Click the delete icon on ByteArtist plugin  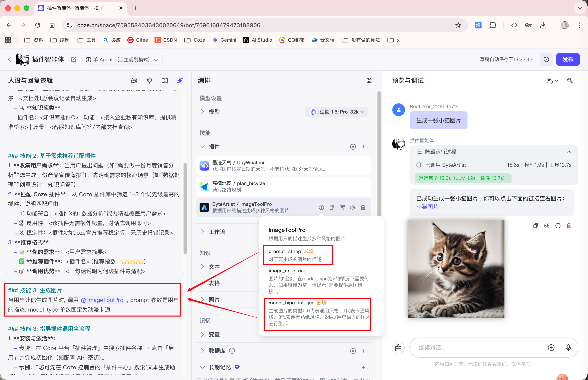pos(363,207)
